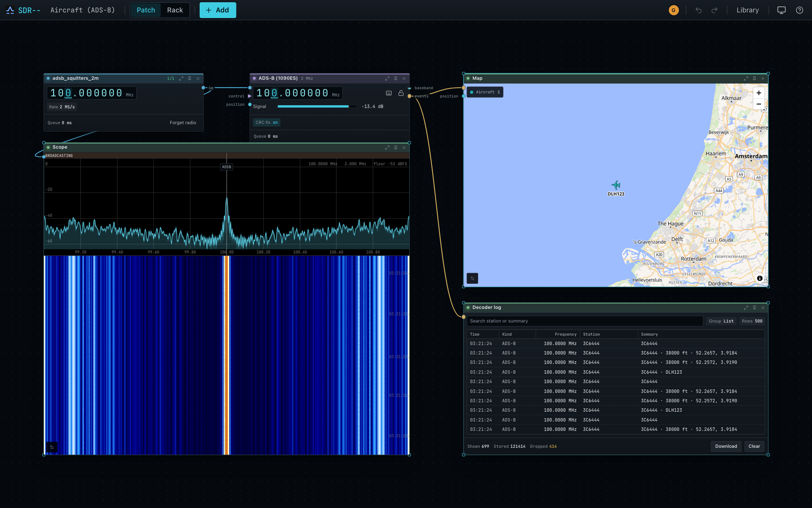812x508 pixels.
Task: Click Forget radio
Action: pos(183,123)
